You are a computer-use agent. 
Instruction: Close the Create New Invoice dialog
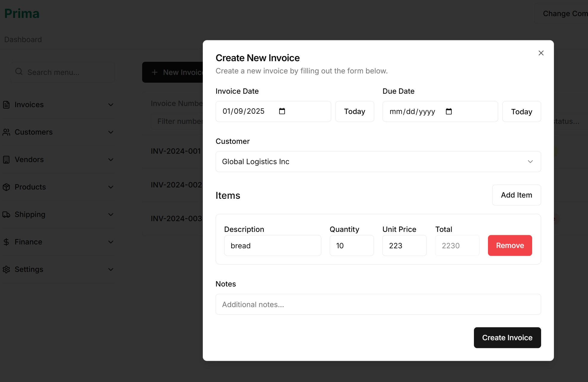[x=541, y=53]
